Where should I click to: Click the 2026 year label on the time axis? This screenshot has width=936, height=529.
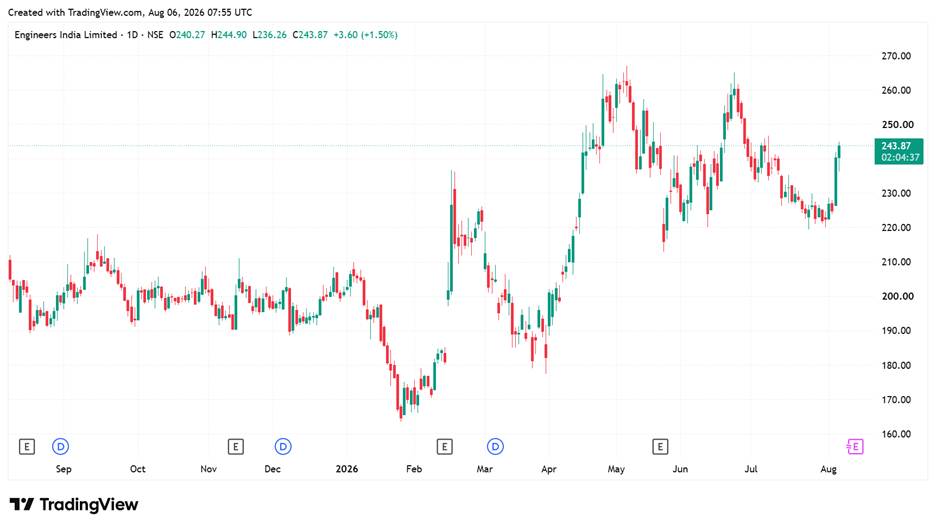[x=347, y=469]
